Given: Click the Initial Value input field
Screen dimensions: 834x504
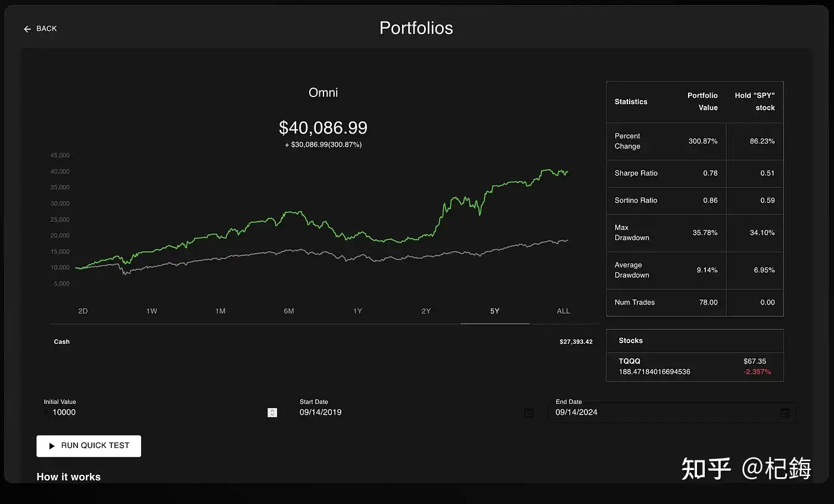Looking at the screenshot, I should point(155,412).
